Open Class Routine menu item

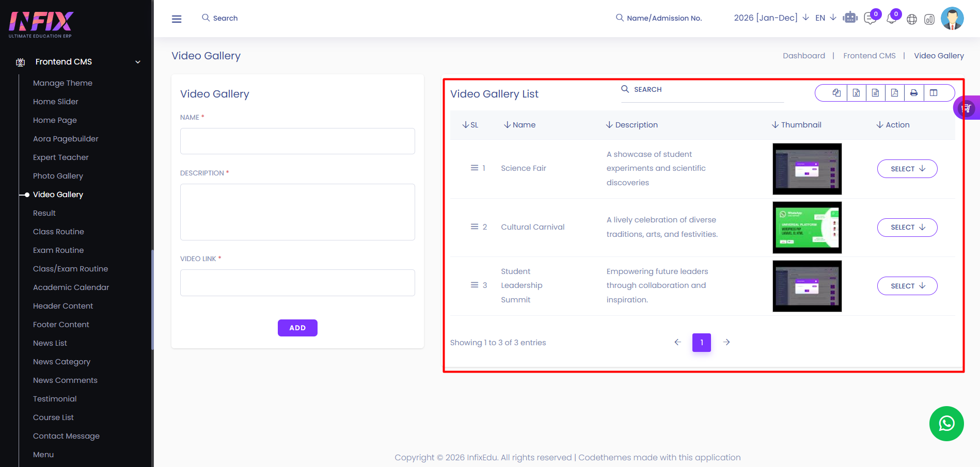point(58,232)
